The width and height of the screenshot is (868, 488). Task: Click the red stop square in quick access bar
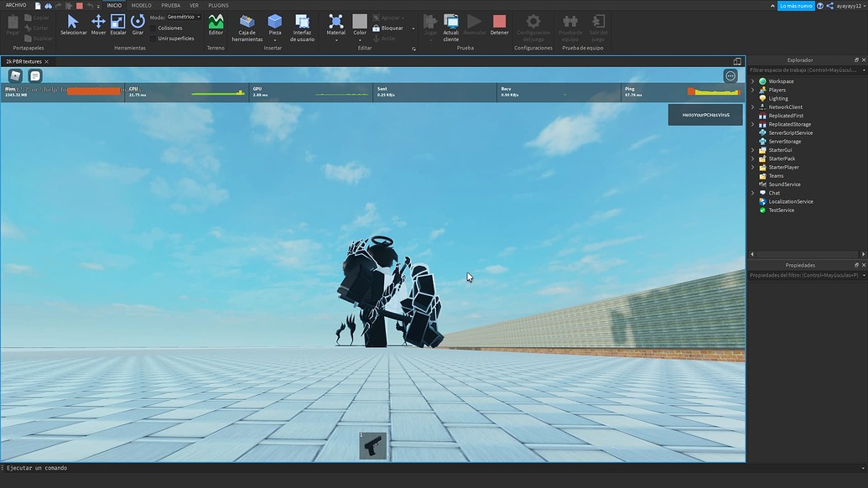coord(79,6)
